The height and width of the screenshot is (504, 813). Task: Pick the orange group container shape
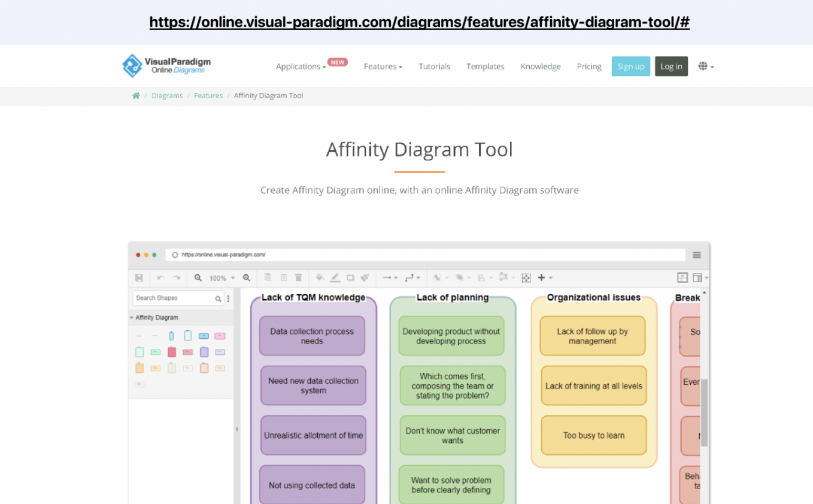[x=139, y=368]
